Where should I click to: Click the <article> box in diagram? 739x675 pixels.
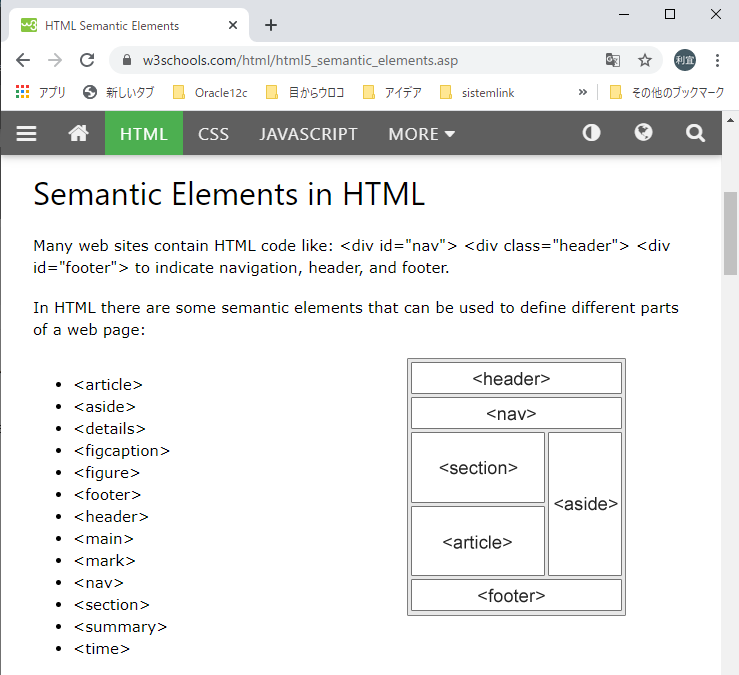478,541
